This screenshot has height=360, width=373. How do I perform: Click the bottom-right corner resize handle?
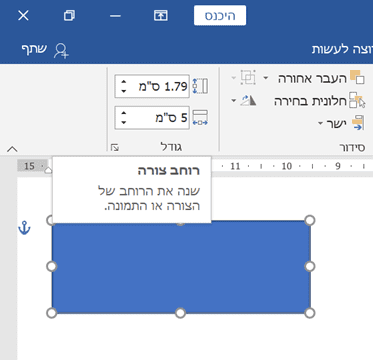[x=310, y=313]
